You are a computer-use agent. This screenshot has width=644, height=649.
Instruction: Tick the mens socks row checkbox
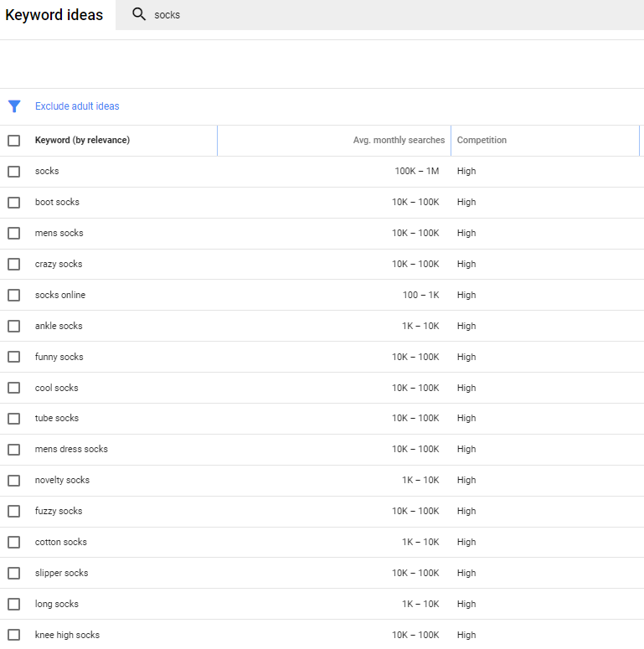[x=13, y=233]
